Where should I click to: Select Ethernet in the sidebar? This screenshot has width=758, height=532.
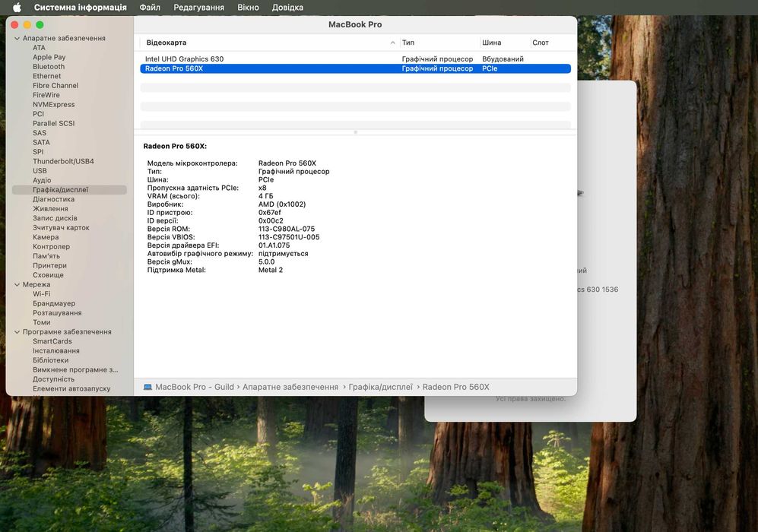[47, 76]
